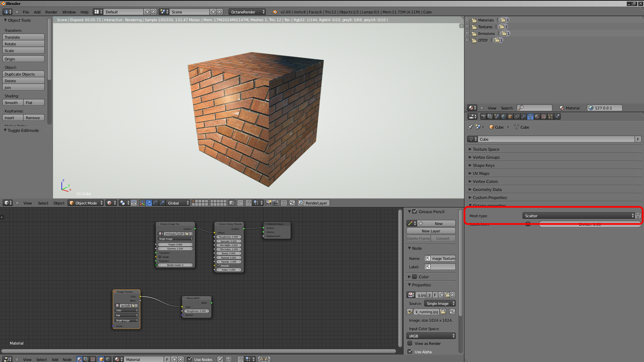This screenshot has width=644, height=362.
Task: Open file browser for k_running.jpg path
Action: [x=443, y=312]
